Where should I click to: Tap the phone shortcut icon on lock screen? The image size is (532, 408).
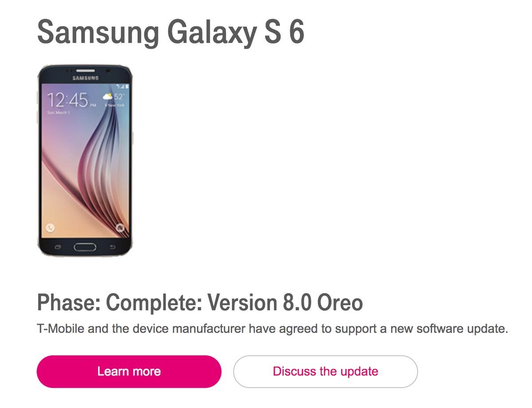pyautogui.click(x=50, y=228)
